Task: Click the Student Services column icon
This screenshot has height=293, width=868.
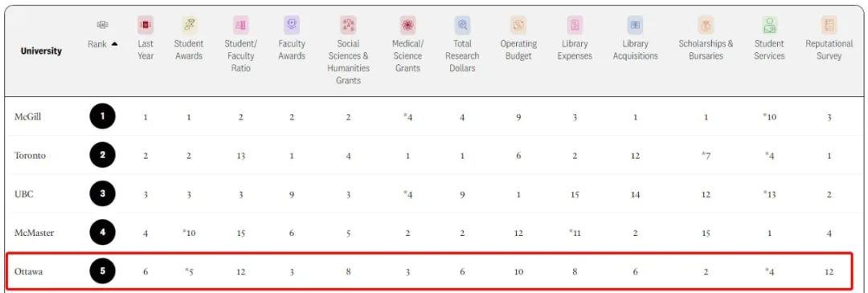Action: pos(769,25)
